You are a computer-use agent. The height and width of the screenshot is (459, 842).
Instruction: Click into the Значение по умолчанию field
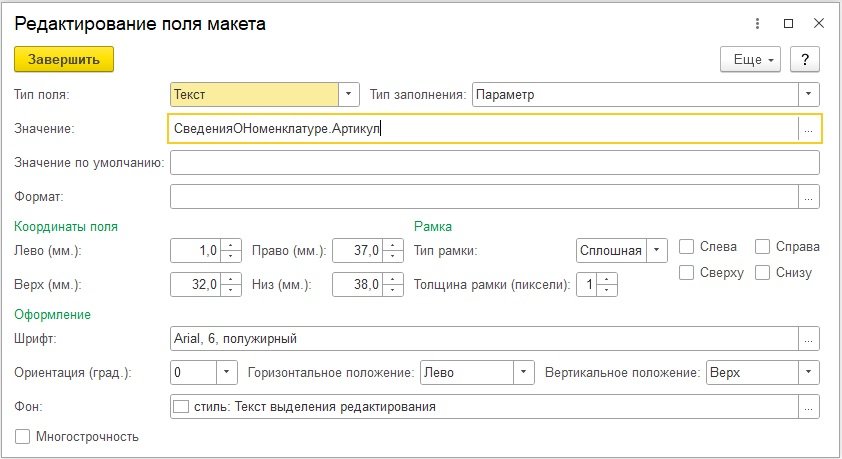(x=494, y=162)
